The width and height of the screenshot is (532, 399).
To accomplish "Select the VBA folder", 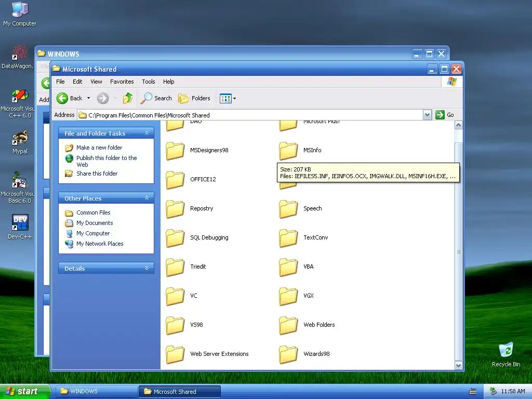I will point(297,267).
